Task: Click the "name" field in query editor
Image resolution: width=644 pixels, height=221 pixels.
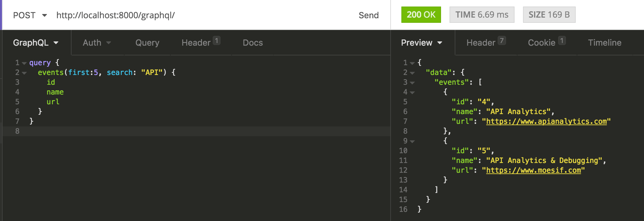Action: click(55, 92)
